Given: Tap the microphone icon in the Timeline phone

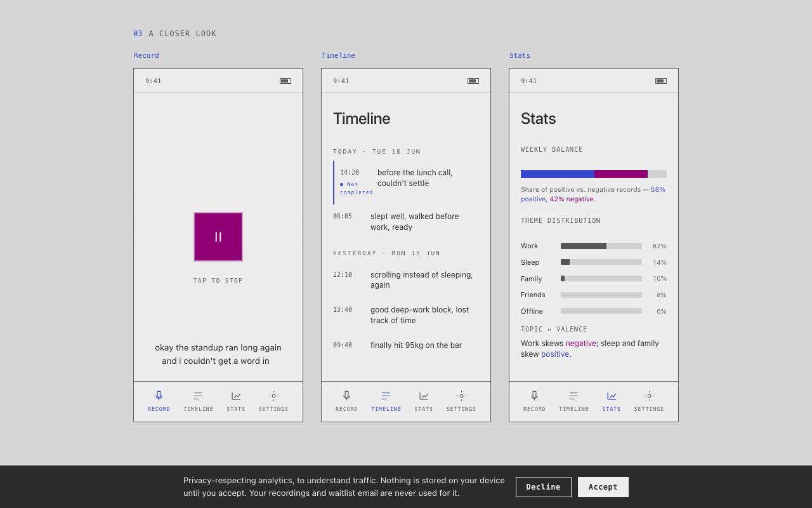Looking at the screenshot, I should point(346,396).
